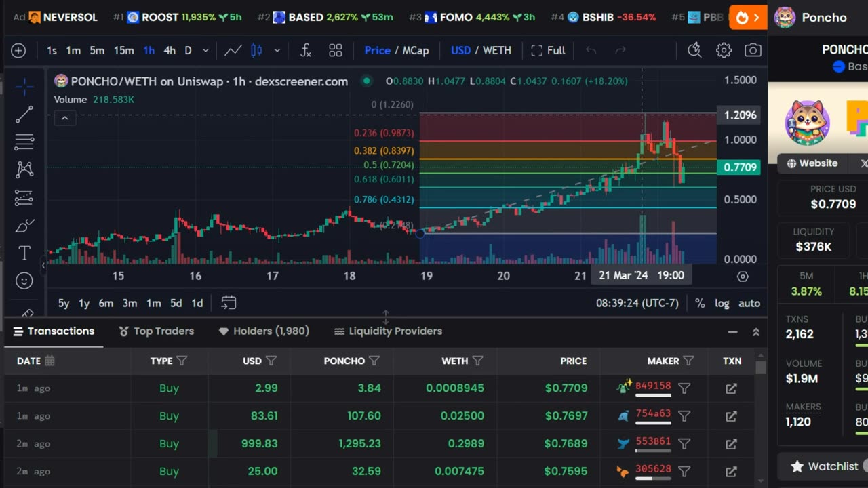This screenshot has height=488, width=868.
Task: Toggle Price view in Price / MCap switch
Action: (377, 50)
